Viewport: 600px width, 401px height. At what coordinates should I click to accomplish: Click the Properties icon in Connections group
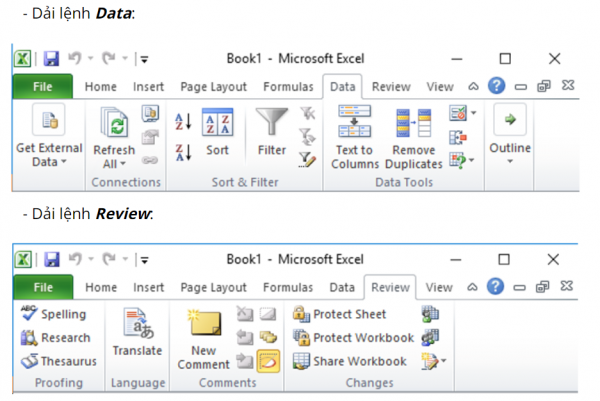click(150, 137)
